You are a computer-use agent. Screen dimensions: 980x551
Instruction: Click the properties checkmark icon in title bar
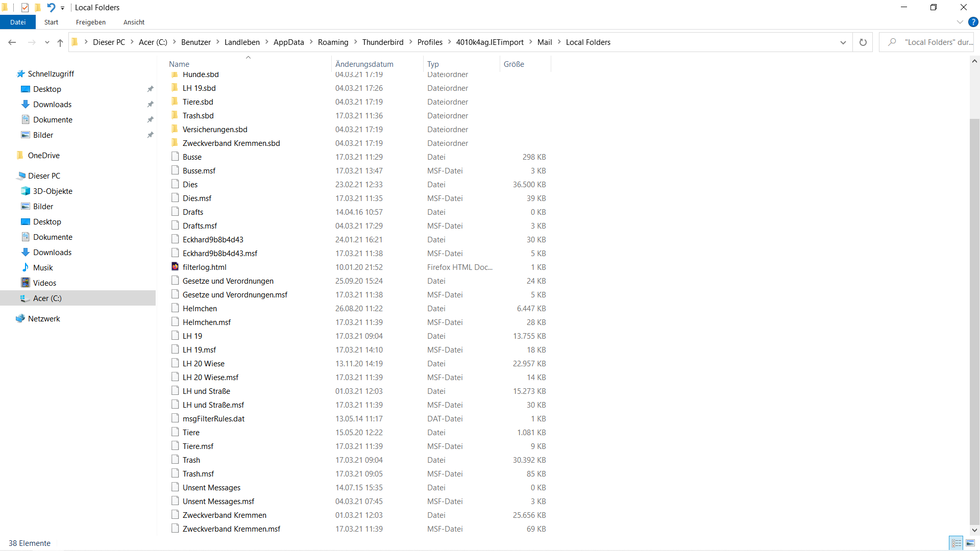(25, 7)
